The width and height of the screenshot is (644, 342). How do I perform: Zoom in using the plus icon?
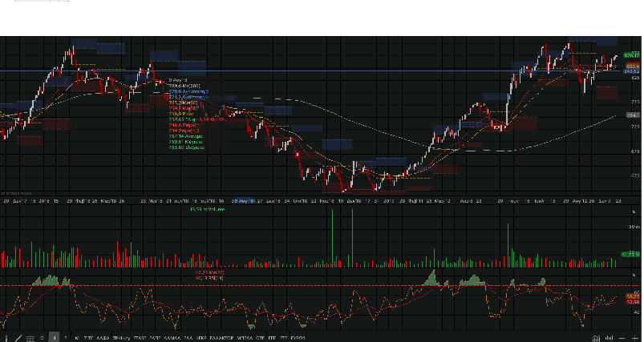635,338
